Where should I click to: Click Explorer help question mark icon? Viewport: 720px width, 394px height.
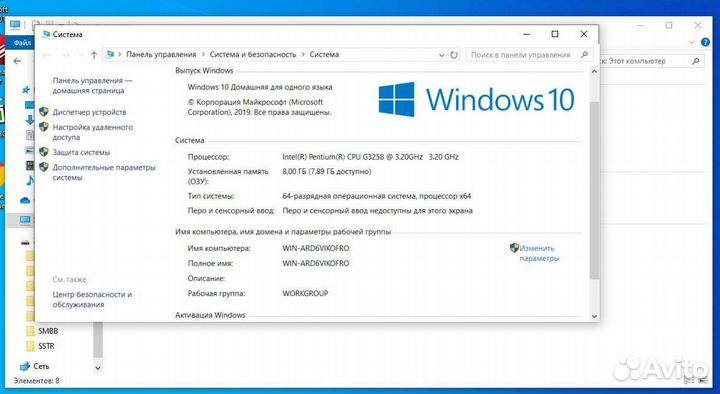pyautogui.click(x=705, y=42)
